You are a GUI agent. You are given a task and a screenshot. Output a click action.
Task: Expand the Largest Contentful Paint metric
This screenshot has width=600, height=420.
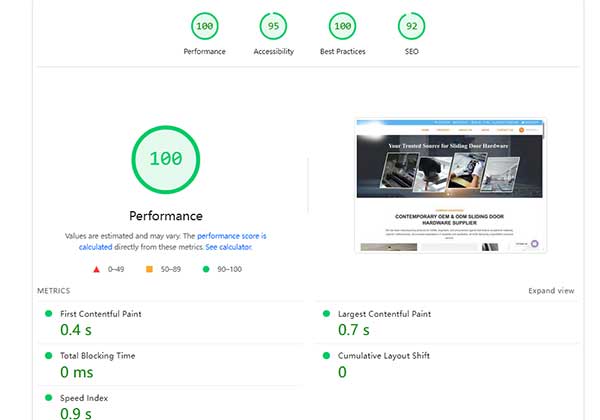pos(384,314)
